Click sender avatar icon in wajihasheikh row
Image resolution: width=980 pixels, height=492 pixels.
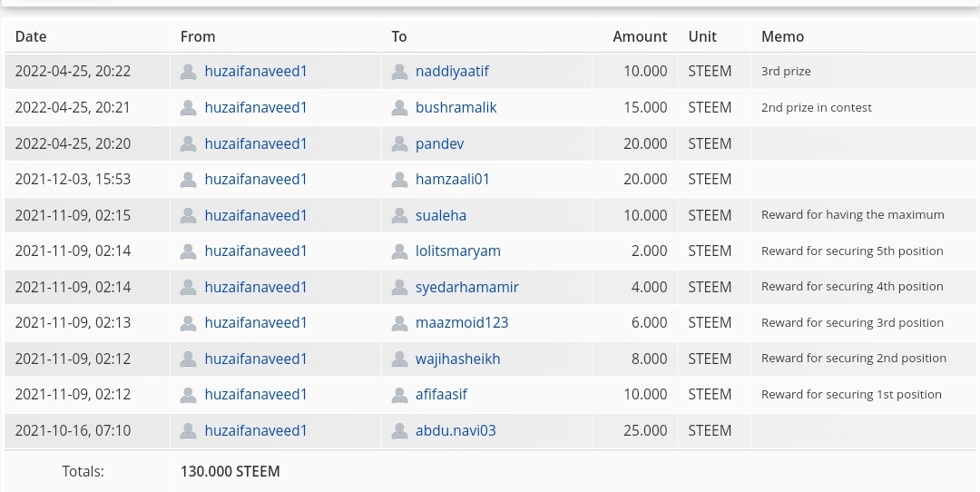pos(188,360)
